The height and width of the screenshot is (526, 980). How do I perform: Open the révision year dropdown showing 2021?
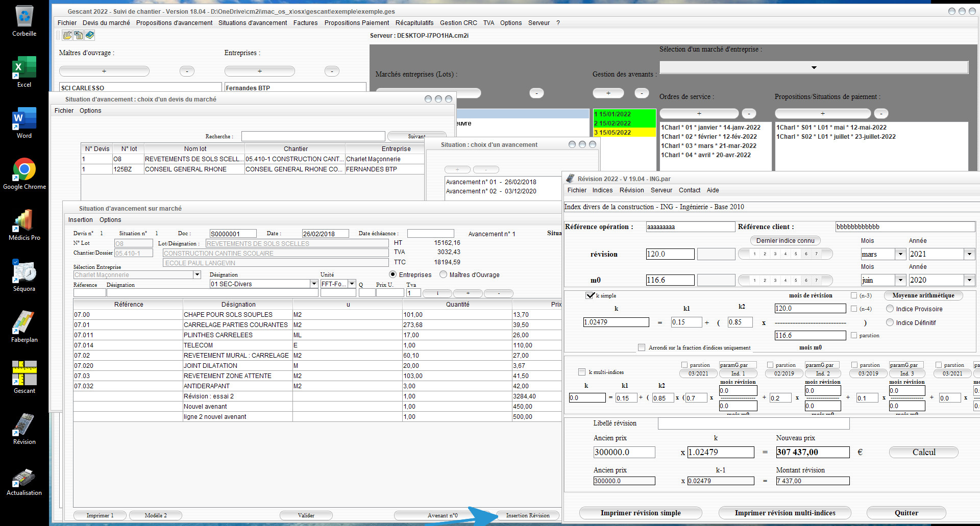(969, 254)
